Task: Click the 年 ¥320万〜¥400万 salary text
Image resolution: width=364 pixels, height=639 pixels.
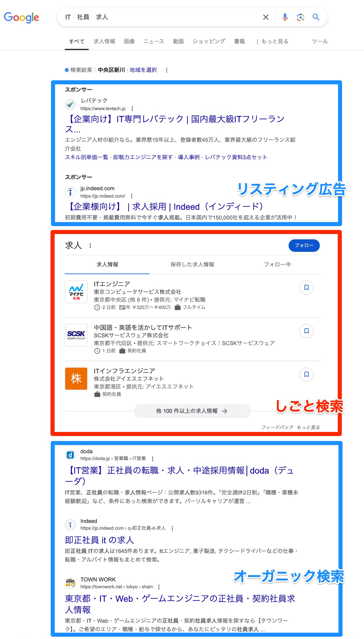Action: point(148,307)
